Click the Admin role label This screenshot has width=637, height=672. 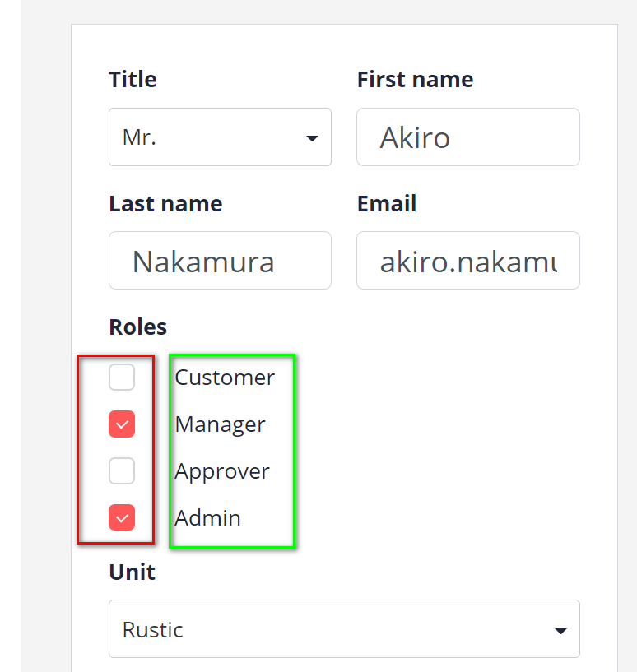pos(207,518)
